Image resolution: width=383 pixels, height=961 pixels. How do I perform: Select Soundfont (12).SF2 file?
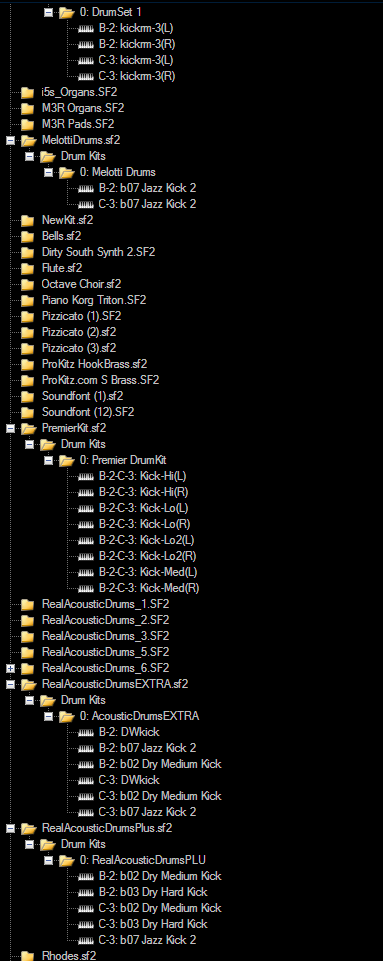[x=88, y=412]
